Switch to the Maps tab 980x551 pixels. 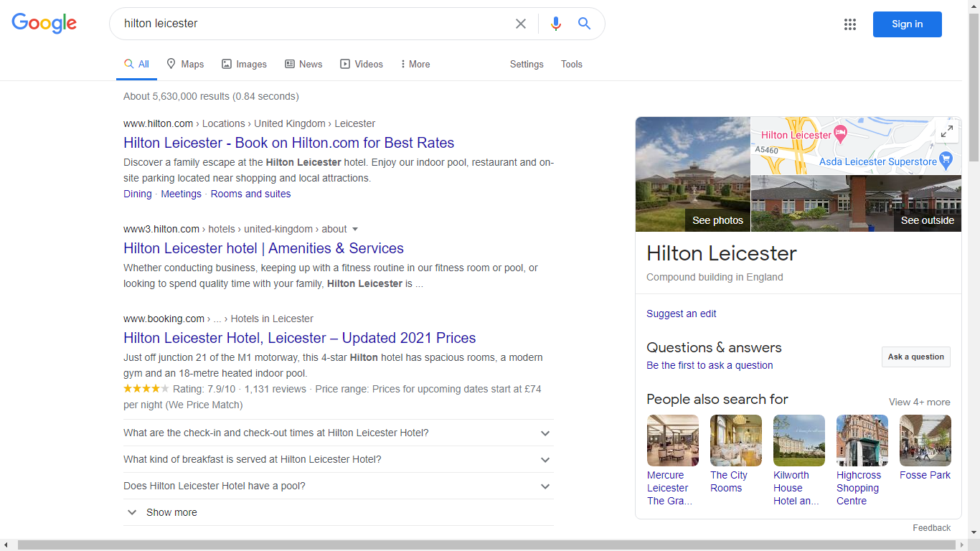pos(185,64)
